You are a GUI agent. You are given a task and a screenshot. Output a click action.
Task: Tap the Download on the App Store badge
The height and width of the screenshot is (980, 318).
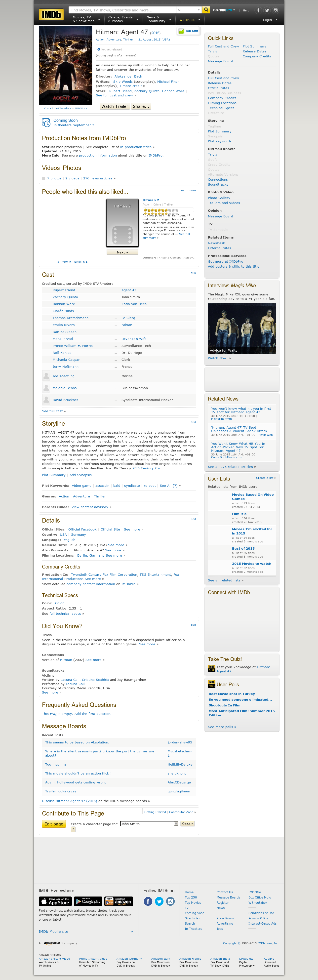55,901
